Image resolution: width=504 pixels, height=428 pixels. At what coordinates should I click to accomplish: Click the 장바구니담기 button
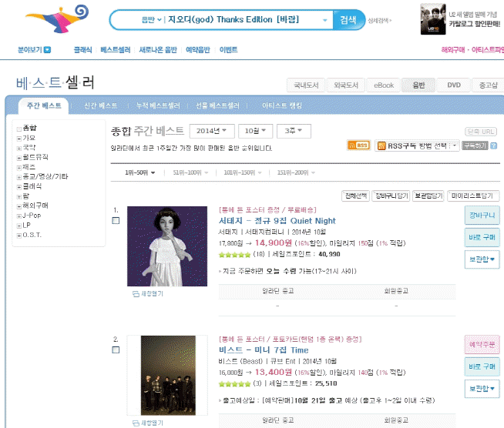tap(391, 196)
